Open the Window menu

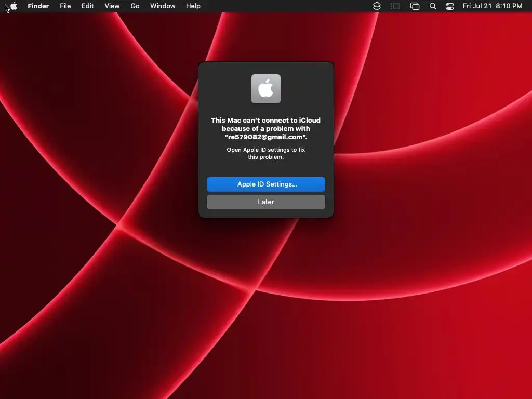[x=163, y=6]
